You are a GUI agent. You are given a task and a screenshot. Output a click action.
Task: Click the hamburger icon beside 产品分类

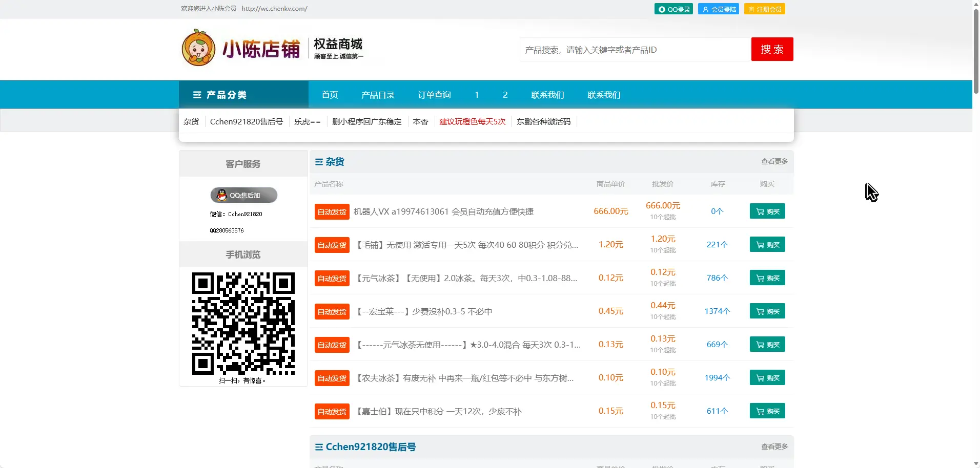pyautogui.click(x=197, y=94)
